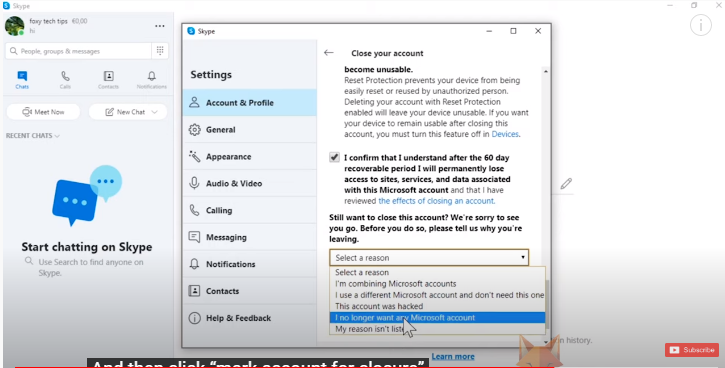Viewport: 725px width, 368px height.
Task: Follow the Devices link
Action: coord(505,134)
